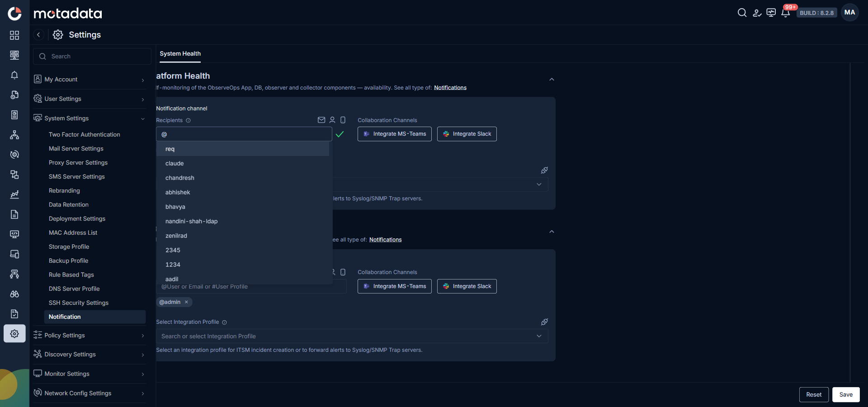The width and height of the screenshot is (868, 407).
Task: Open Data Retention settings
Action: [69, 204]
